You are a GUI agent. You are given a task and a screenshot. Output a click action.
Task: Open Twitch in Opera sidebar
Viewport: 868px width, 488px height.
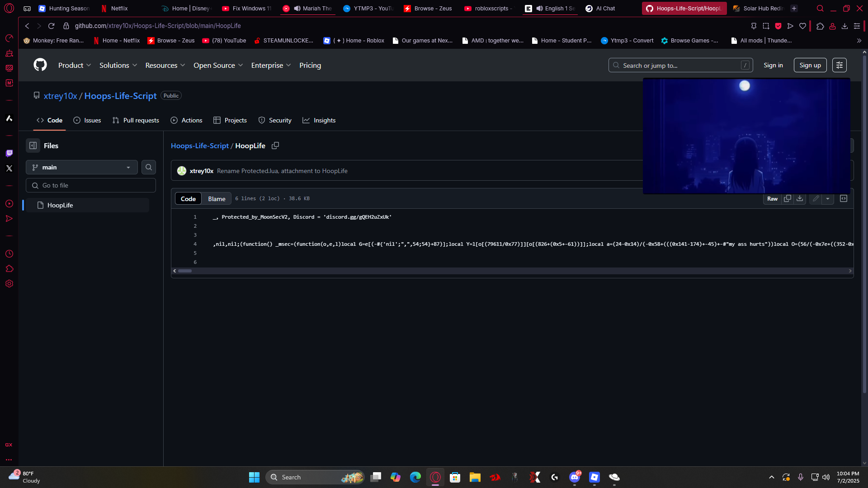tap(9, 153)
